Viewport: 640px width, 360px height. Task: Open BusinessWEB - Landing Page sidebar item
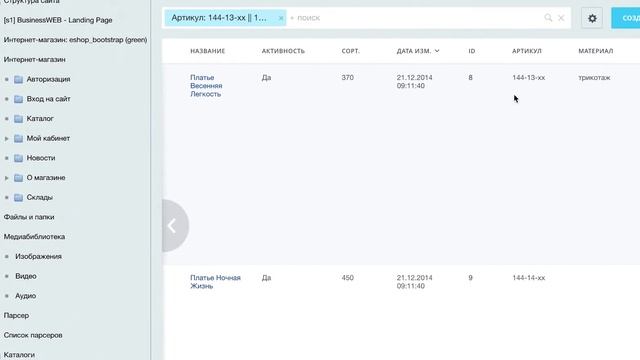58,20
